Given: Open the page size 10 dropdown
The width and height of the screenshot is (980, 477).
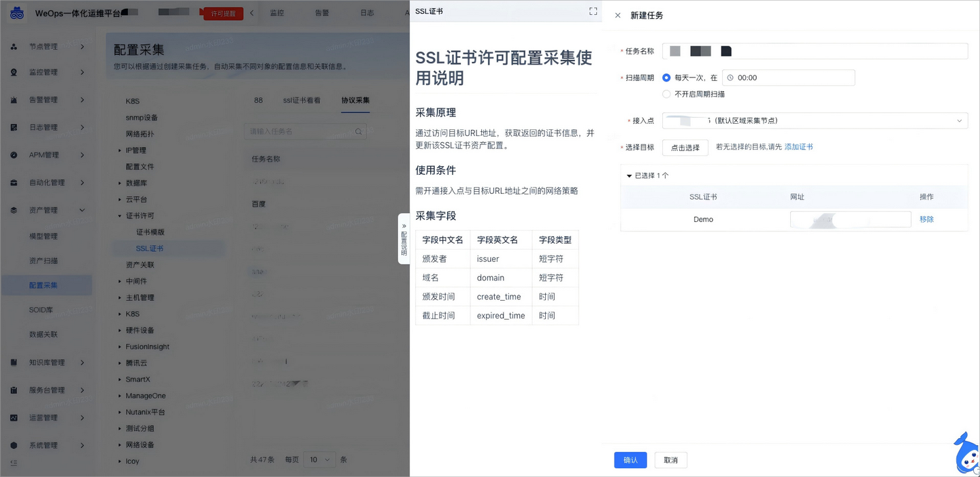Looking at the screenshot, I should tap(319, 459).
